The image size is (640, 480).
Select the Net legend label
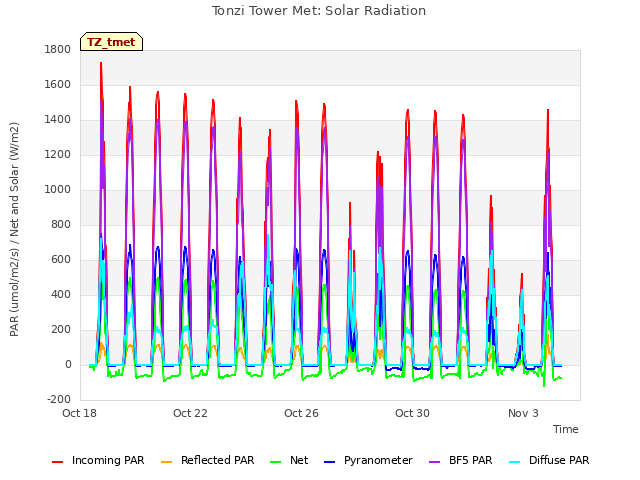click(x=299, y=460)
